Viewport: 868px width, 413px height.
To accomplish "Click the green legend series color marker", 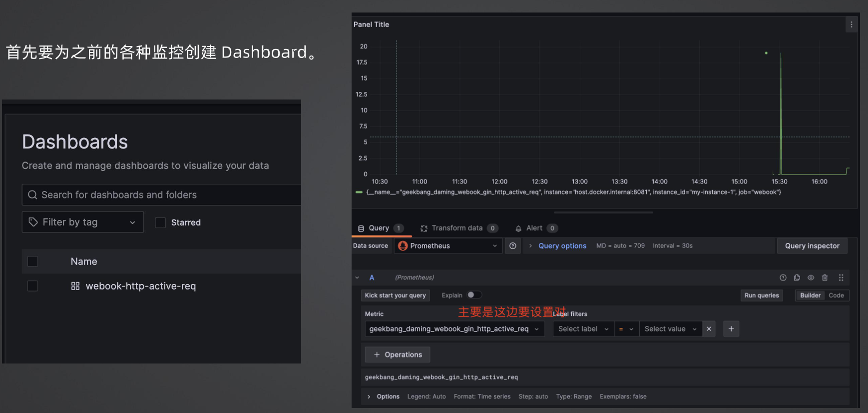I will click(359, 192).
